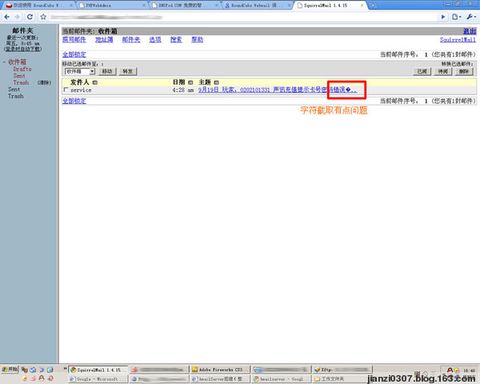This screenshot has height=384, width=480.
Task: Switch to the RoundCube browser tab
Action: (39, 5)
